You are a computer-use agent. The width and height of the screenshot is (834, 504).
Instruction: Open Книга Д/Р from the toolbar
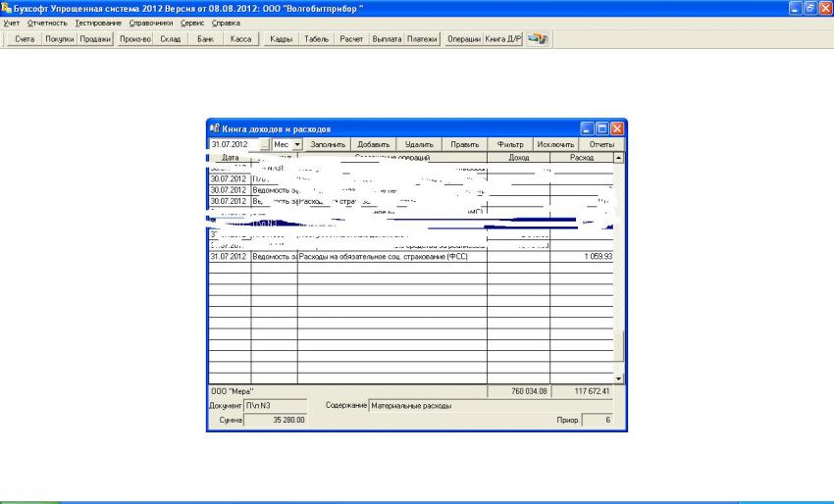(503, 39)
